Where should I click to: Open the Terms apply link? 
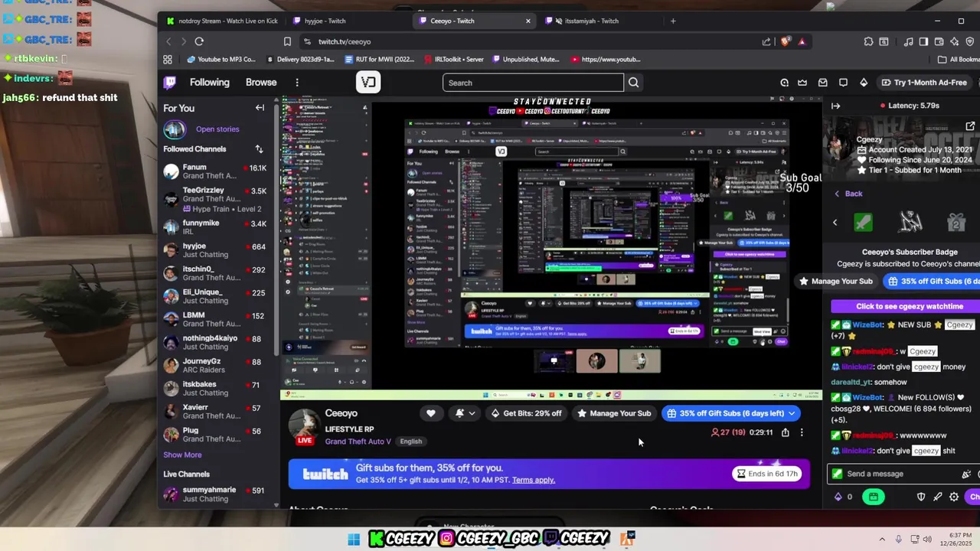tap(534, 480)
